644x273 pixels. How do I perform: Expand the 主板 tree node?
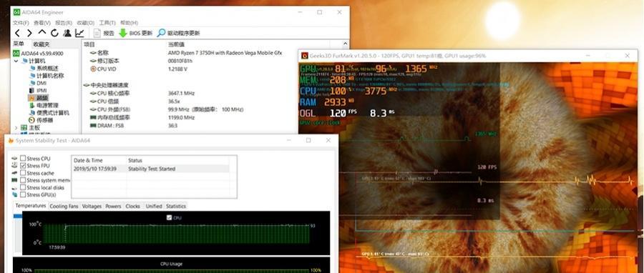click(x=16, y=128)
